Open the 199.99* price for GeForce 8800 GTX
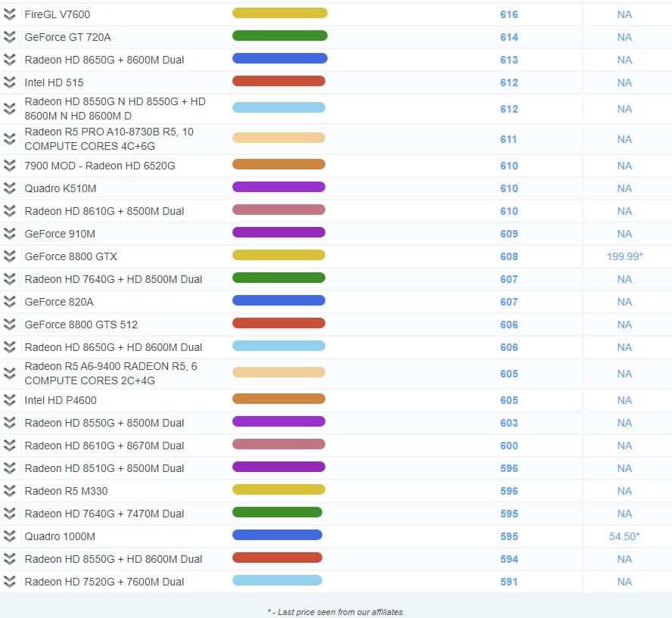 pyautogui.click(x=625, y=256)
